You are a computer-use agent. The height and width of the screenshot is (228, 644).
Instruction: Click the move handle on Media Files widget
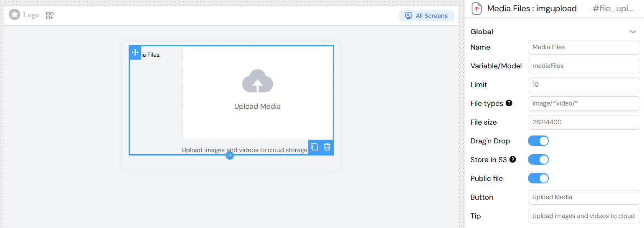point(135,53)
